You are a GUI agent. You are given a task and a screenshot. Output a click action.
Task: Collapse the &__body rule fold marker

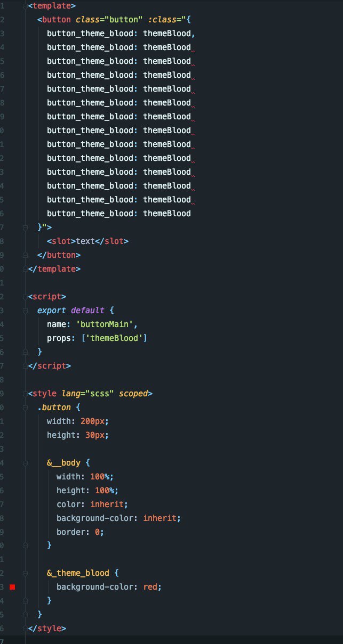click(x=25, y=463)
